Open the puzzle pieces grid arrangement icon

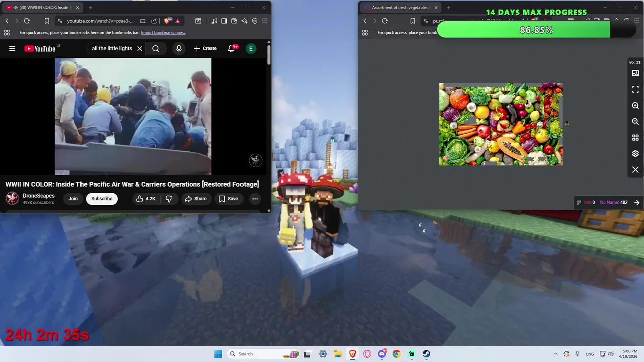pos(635,138)
